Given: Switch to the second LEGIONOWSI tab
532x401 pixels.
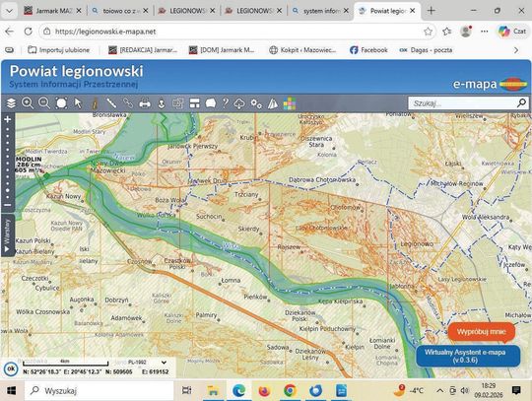Looking at the screenshot, I should pyautogui.click(x=254, y=11).
